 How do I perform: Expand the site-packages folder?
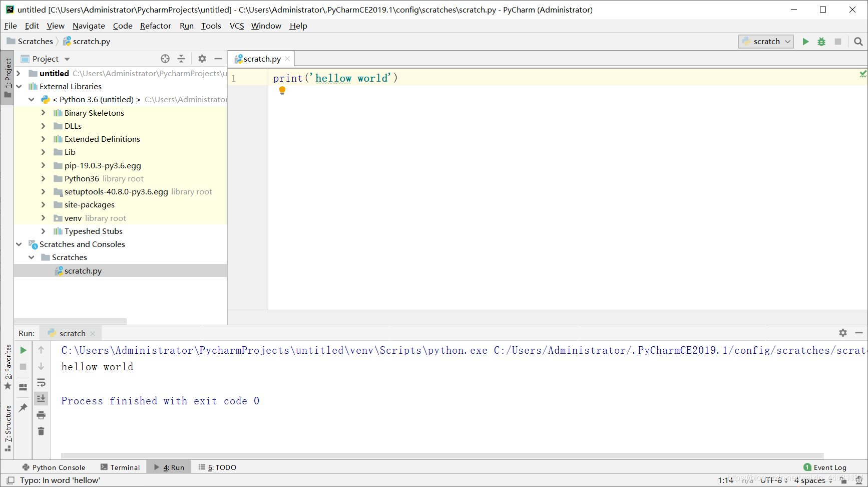point(43,204)
